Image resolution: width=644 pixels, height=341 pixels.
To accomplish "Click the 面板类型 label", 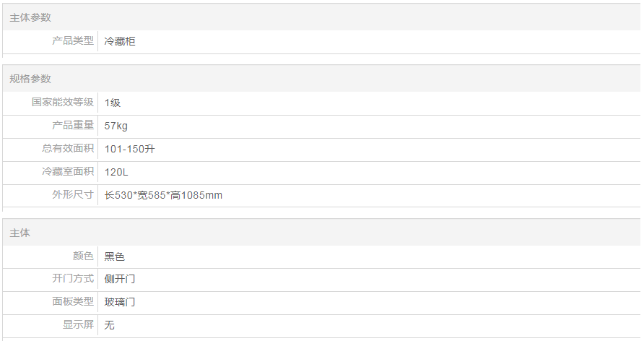I will [73, 302].
